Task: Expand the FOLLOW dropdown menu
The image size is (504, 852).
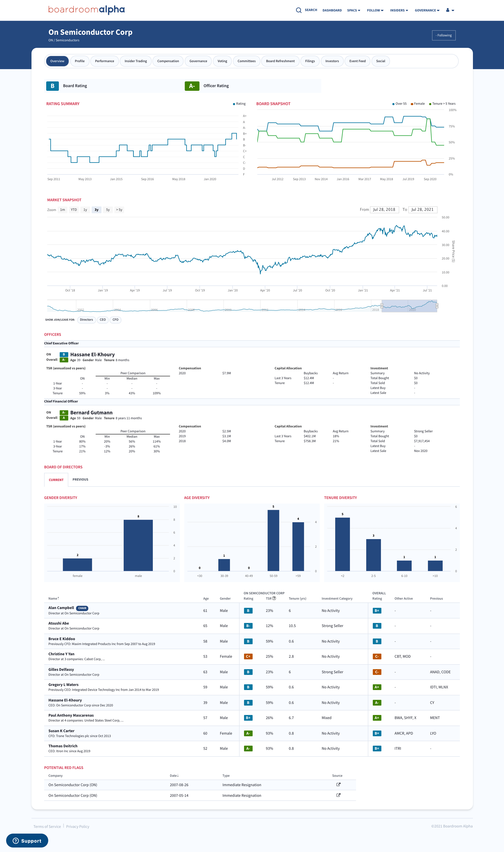Action: tap(375, 10)
